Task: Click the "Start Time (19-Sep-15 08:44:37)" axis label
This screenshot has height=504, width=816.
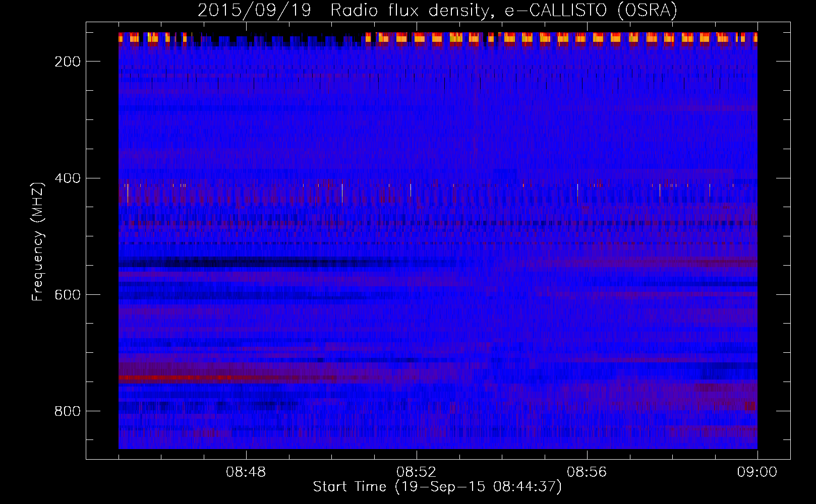Action: (x=437, y=487)
